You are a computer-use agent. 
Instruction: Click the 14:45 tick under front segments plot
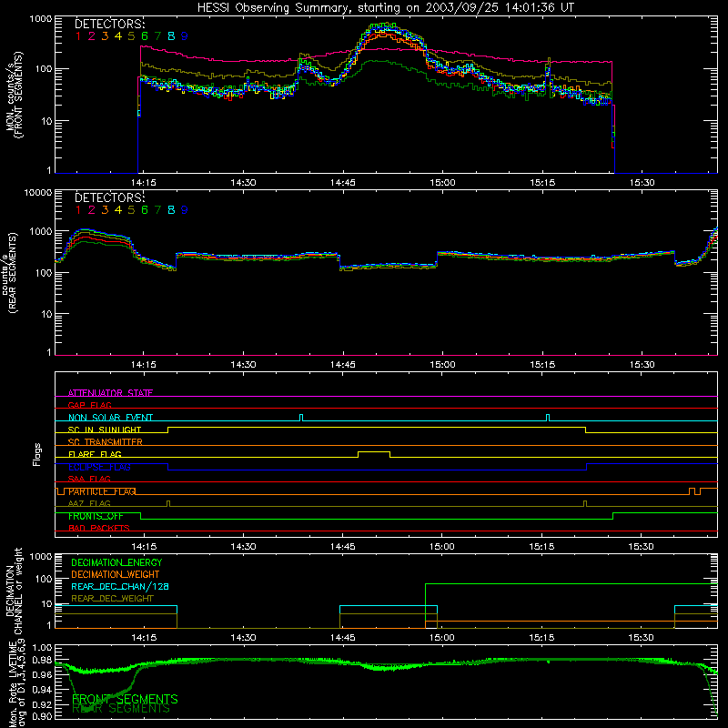343,183
